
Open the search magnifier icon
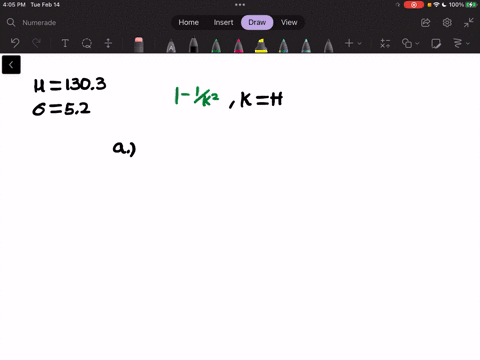click(x=11, y=22)
